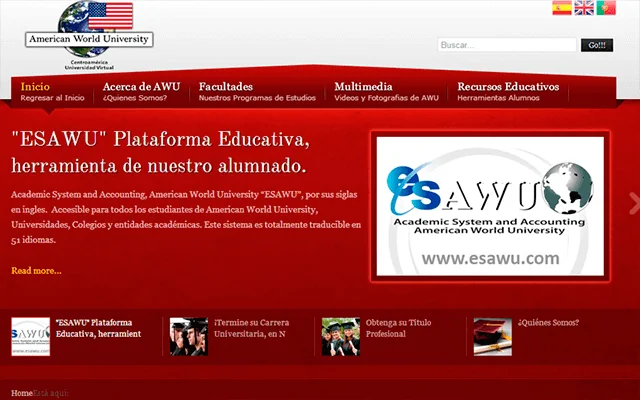This screenshot has height=400, width=640.
Task: Open the ¡Termine su Carrera Universitaria slide
Action: (x=251, y=328)
